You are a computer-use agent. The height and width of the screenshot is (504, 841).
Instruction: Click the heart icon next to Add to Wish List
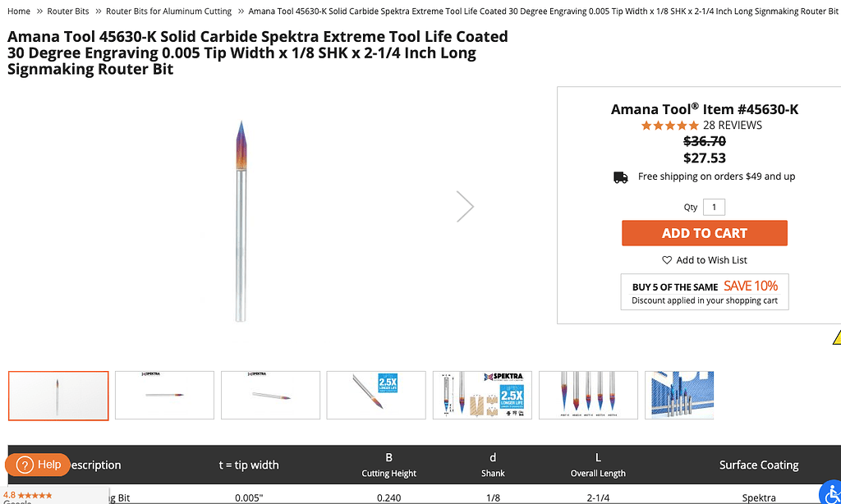click(x=667, y=260)
